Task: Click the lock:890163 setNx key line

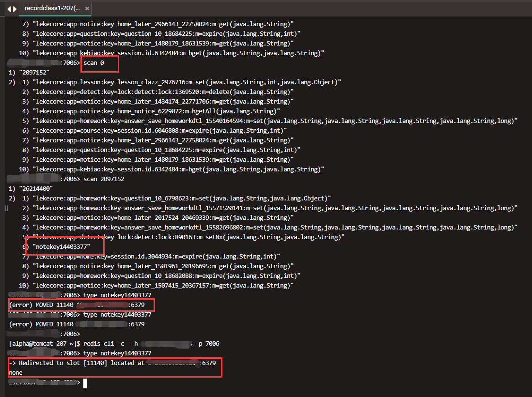Action: click(188, 237)
